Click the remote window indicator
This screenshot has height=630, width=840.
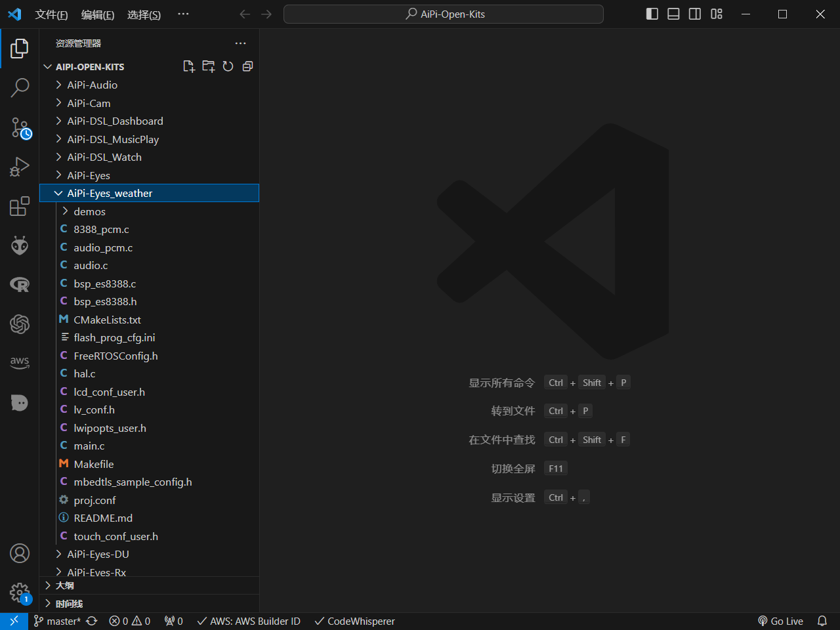tap(14, 621)
